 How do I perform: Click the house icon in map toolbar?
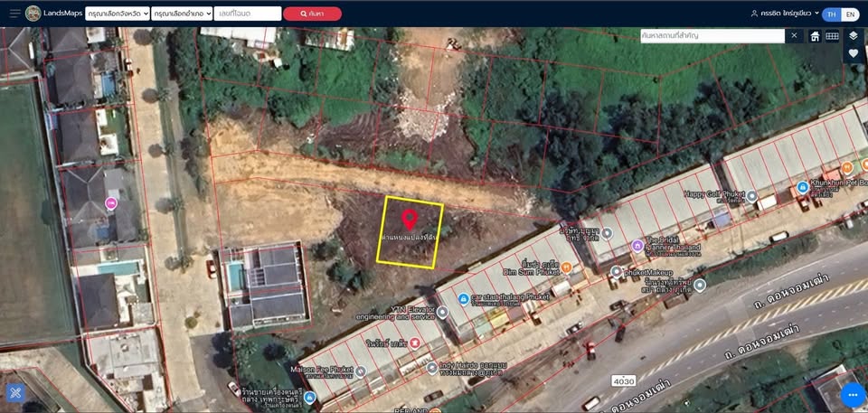coord(815,36)
